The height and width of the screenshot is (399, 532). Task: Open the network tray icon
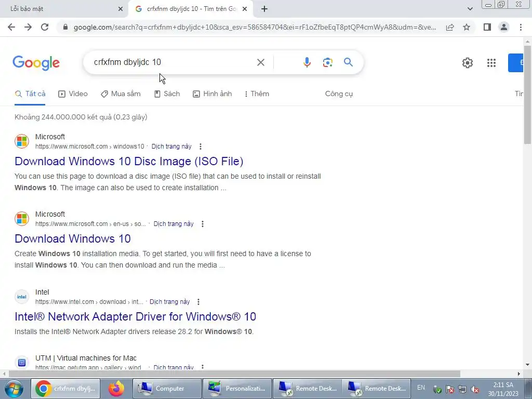462,389
